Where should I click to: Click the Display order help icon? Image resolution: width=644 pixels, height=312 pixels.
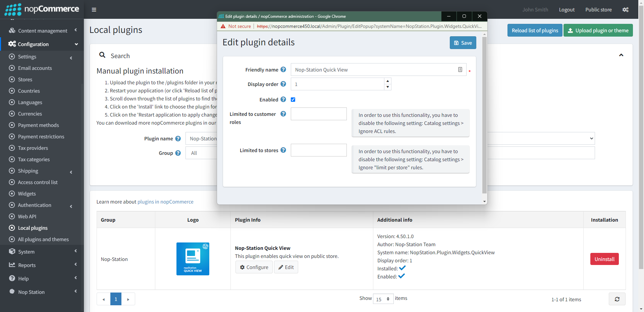(283, 84)
